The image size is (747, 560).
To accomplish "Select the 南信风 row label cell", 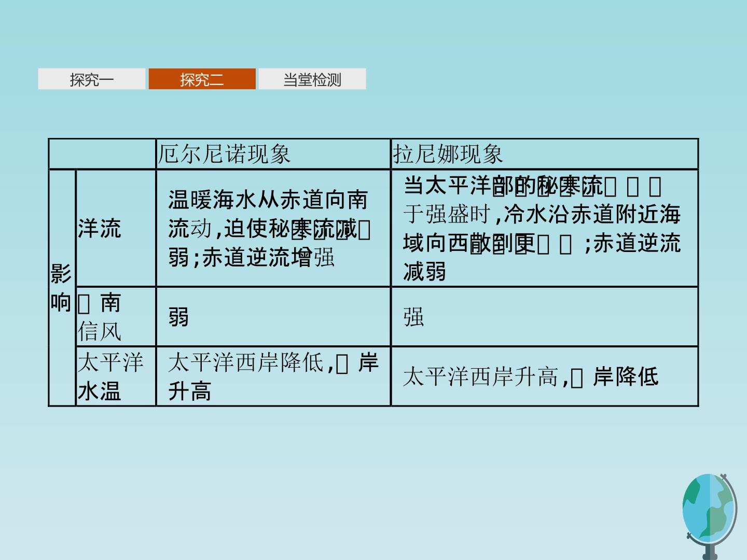I will (x=116, y=317).
